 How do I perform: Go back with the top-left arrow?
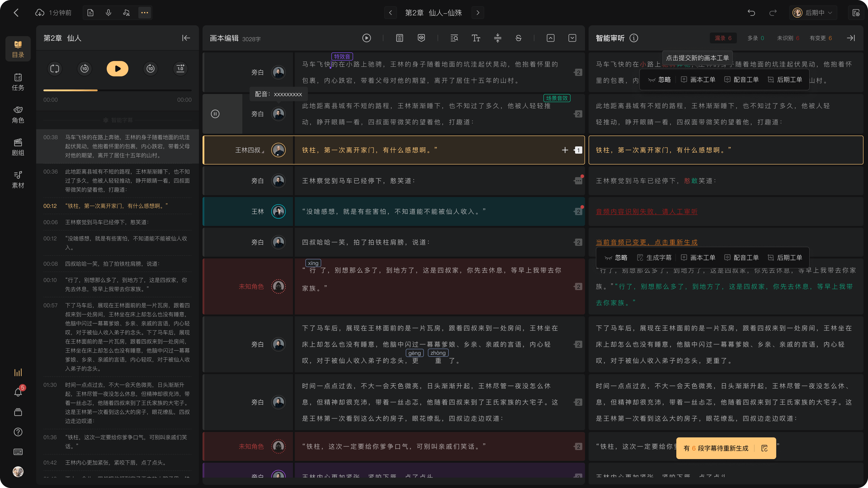pyautogui.click(x=16, y=13)
